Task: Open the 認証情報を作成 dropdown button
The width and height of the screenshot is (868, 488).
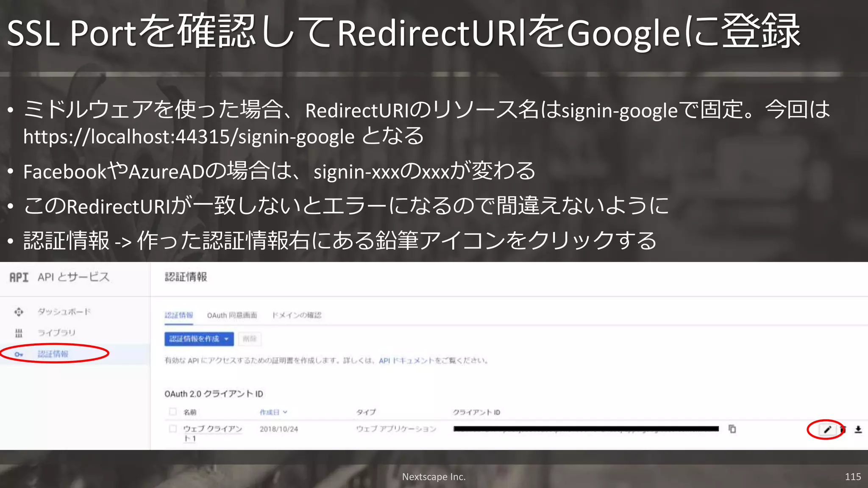Action: (199, 339)
